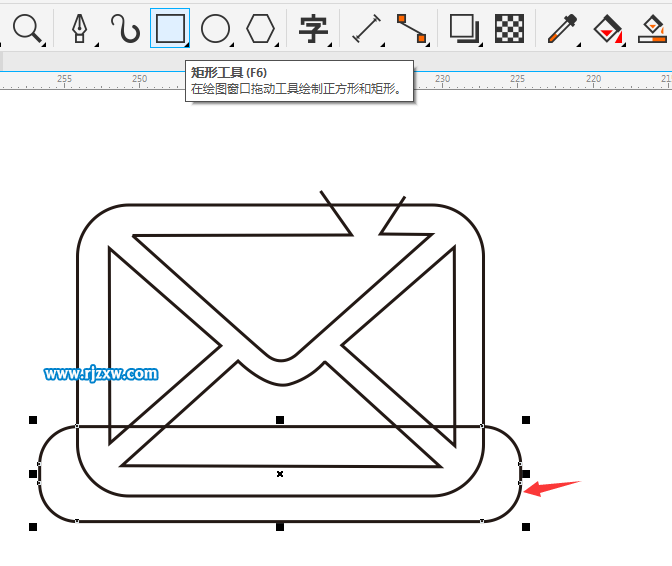Choose the Smart Fill tool

(x=653, y=29)
